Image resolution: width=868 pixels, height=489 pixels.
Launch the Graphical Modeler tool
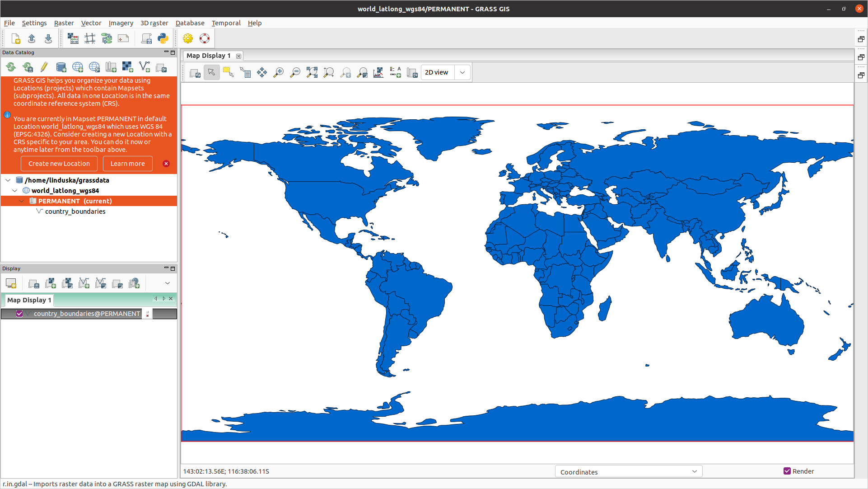point(107,38)
